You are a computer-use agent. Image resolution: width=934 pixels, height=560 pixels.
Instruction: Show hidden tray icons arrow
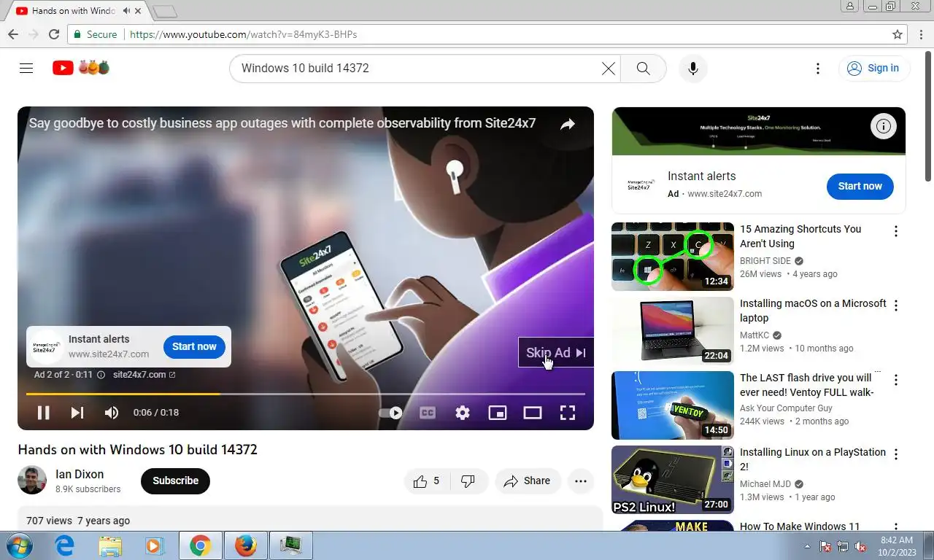[x=807, y=546]
